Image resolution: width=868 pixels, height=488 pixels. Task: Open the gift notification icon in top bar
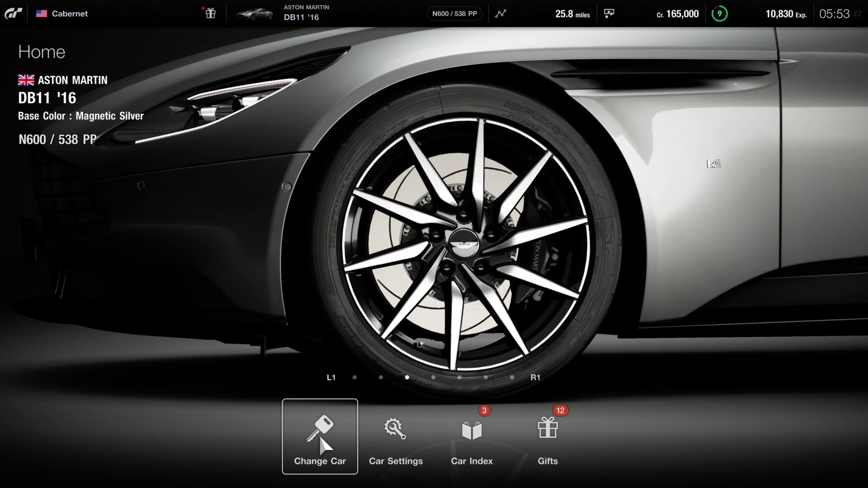pyautogui.click(x=210, y=13)
